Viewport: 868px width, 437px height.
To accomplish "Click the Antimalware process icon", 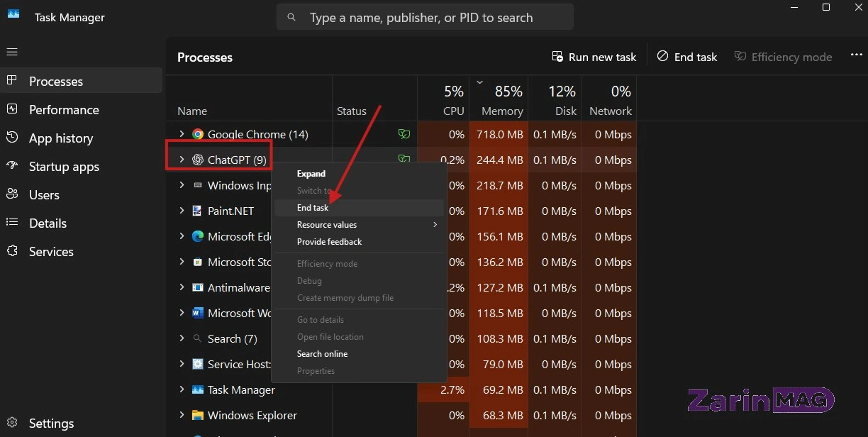I will (198, 287).
